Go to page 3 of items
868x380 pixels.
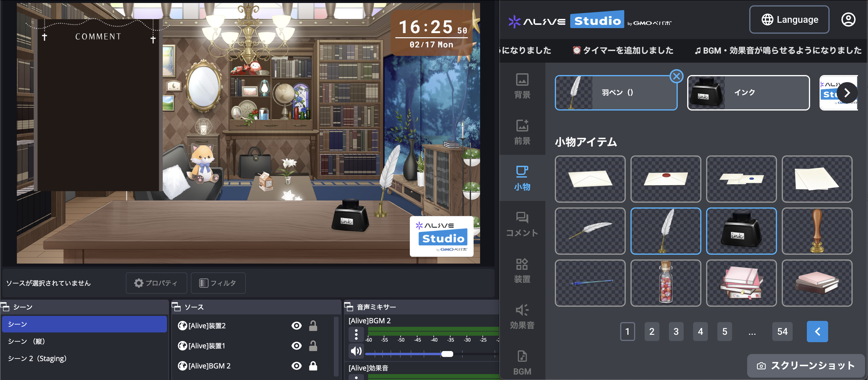click(x=676, y=332)
